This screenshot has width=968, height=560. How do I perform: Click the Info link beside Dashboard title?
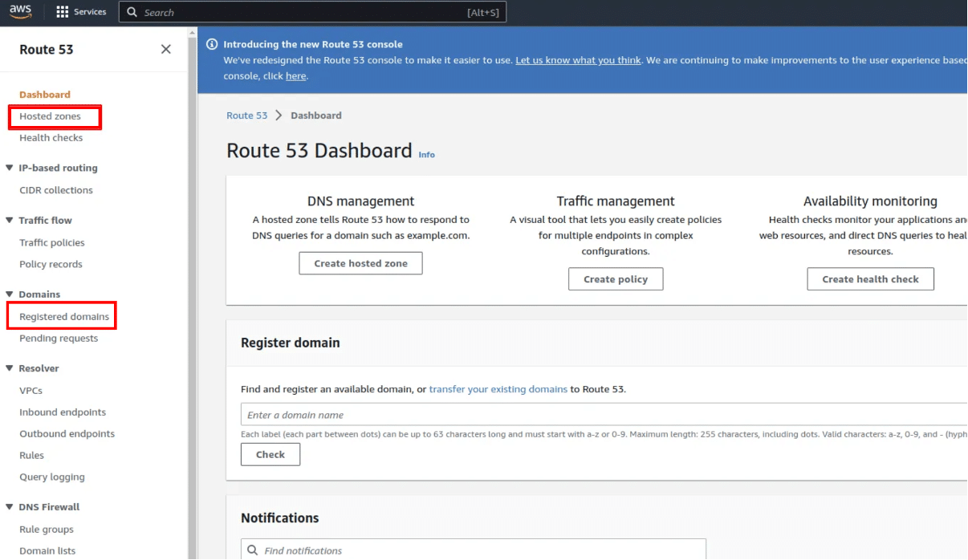[426, 155]
